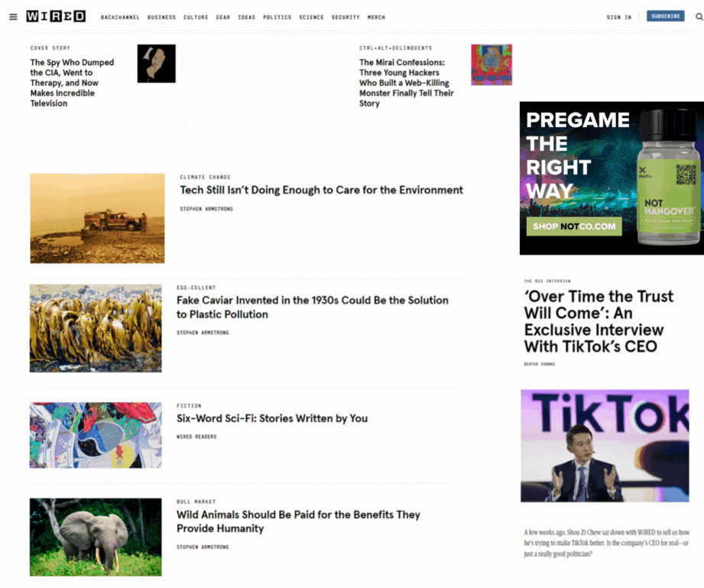The width and height of the screenshot is (704, 588).
Task: Open the TikTok CEO exclusive interview headline
Action: tap(599, 321)
